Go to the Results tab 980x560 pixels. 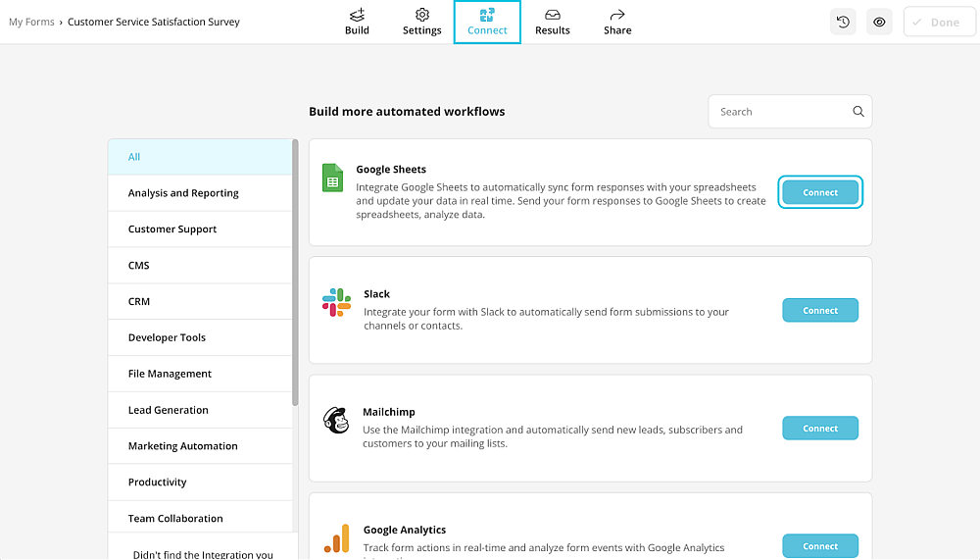click(553, 22)
